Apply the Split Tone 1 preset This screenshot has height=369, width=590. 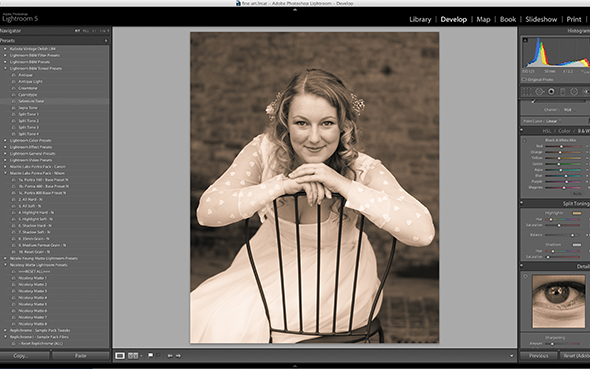(x=29, y=114)
